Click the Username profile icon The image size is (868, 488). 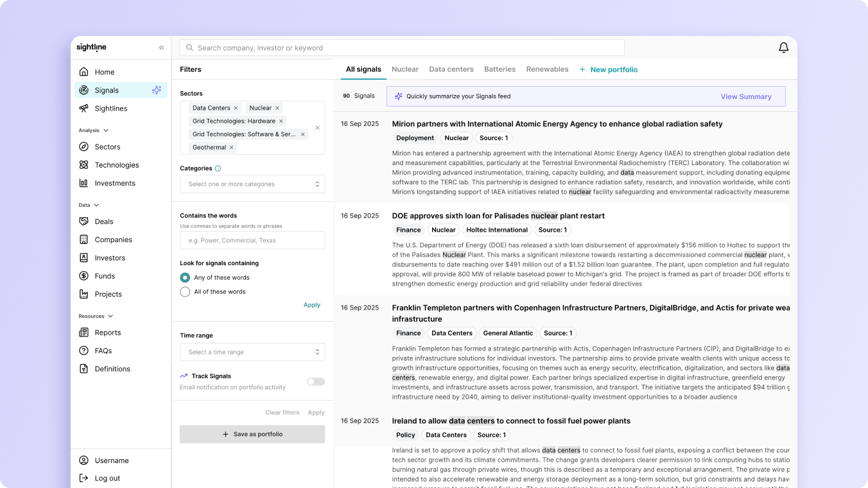(x=83, y=460)
